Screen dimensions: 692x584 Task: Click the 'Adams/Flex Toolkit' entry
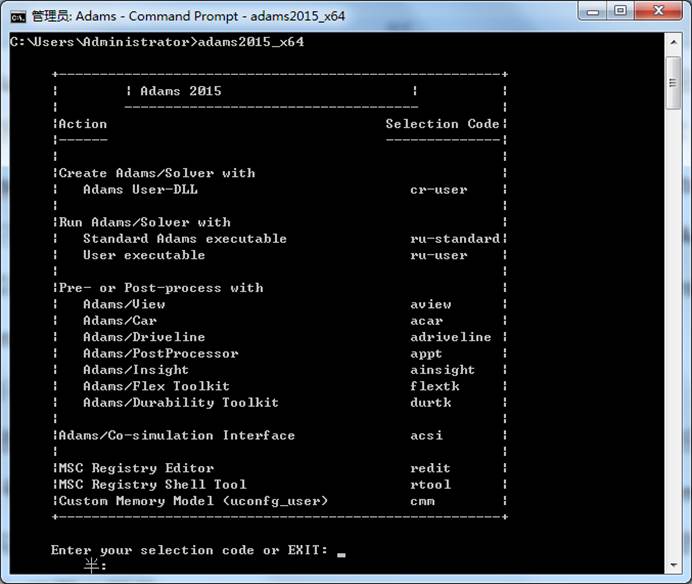click(157, 386)
